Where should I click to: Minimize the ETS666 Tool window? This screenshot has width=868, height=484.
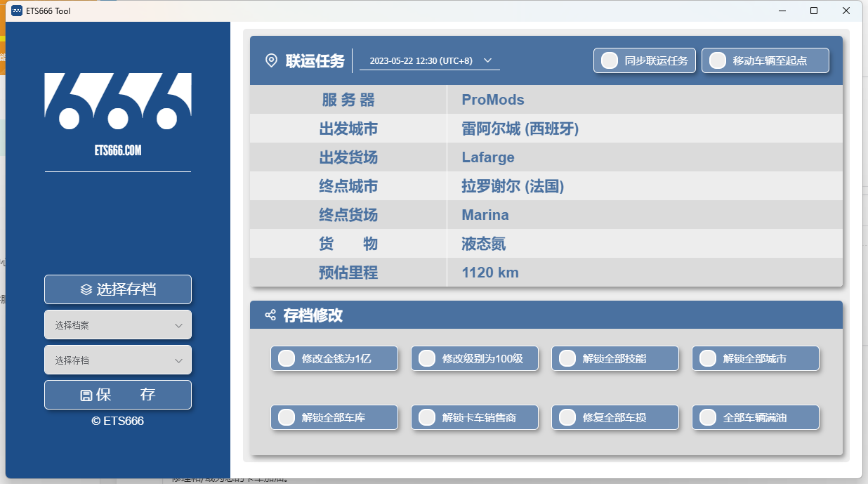[x=782, y=11]
